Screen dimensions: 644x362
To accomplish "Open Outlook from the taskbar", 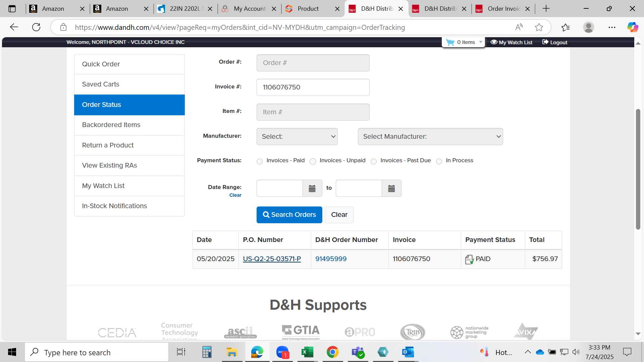I will coord(408,352).
